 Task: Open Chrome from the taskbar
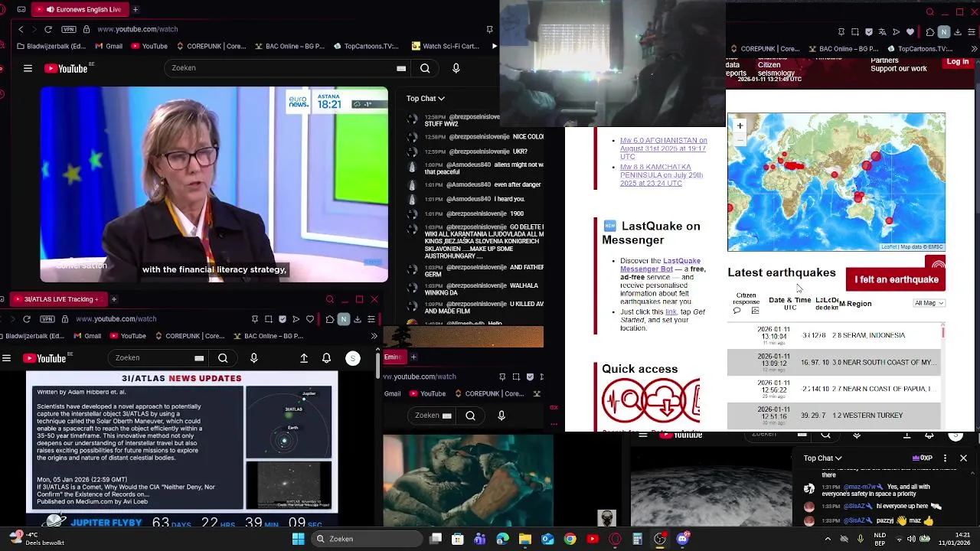coord(570,539)
